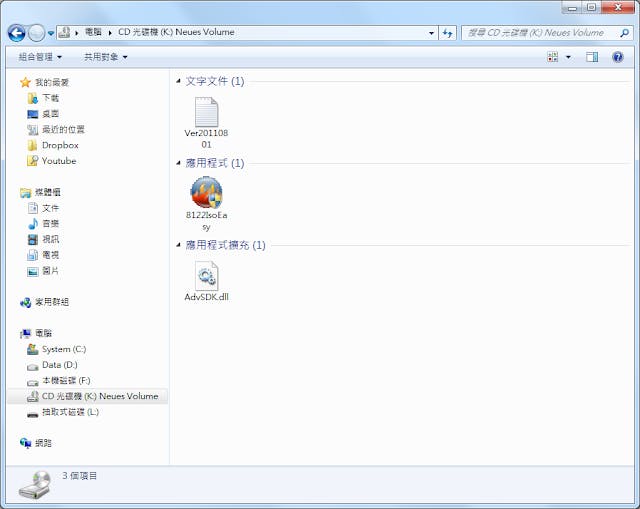
Task: Change view with the view mode icon
Action: pos(552,57)
